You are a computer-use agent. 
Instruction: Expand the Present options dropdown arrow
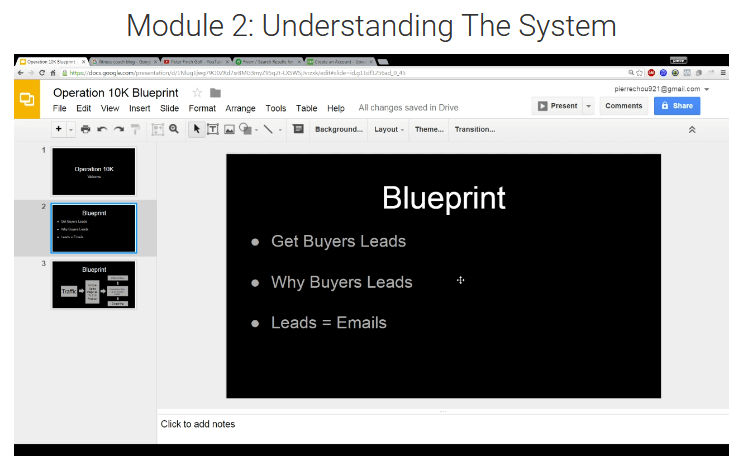tap(588, 106)
